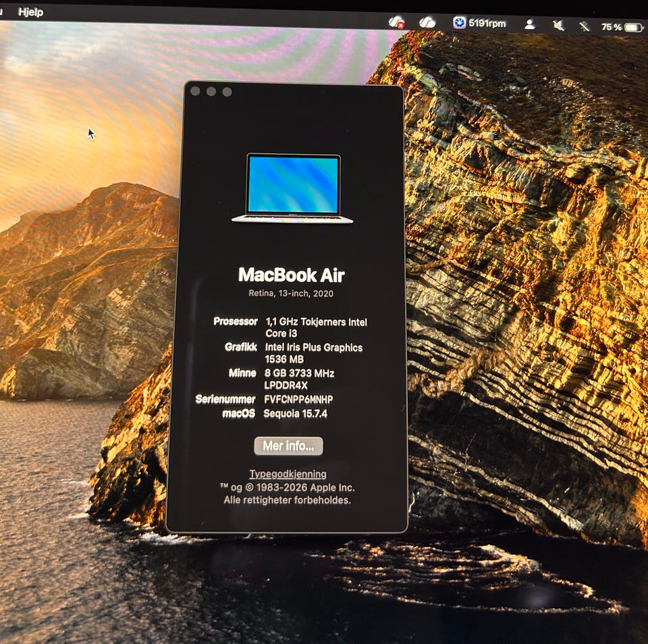Click the serial number FVFCNPP6MNHP
This screenshot has width=648, height=644.
pos(298,399)
